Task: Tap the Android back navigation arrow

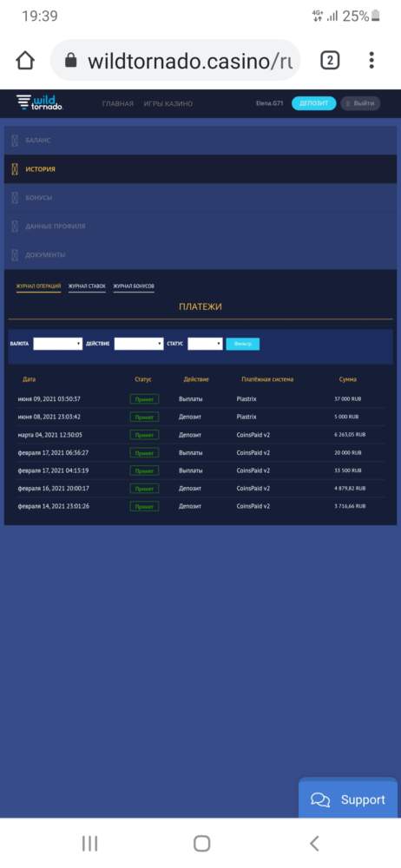Action: (314, 843)
